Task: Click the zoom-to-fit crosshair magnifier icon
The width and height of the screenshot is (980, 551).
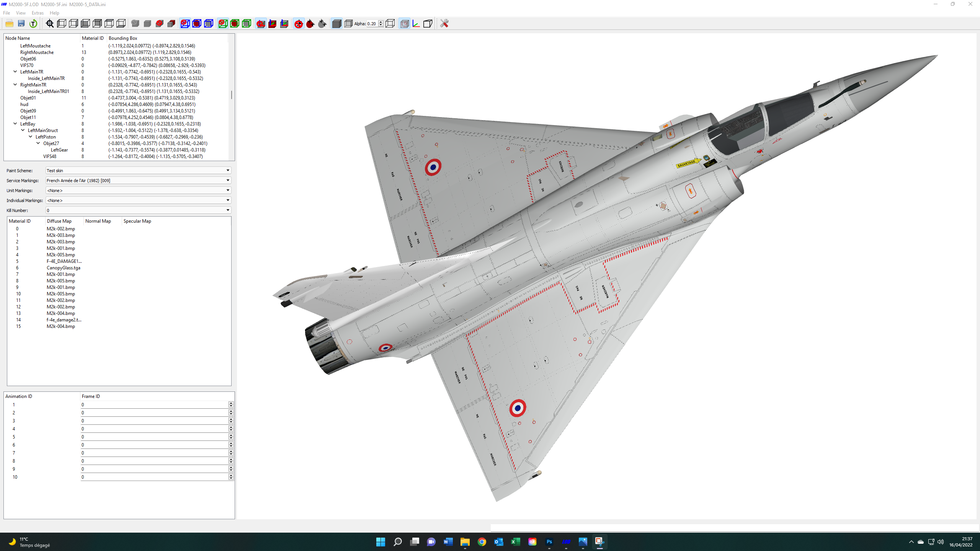Action: point(50,24)
